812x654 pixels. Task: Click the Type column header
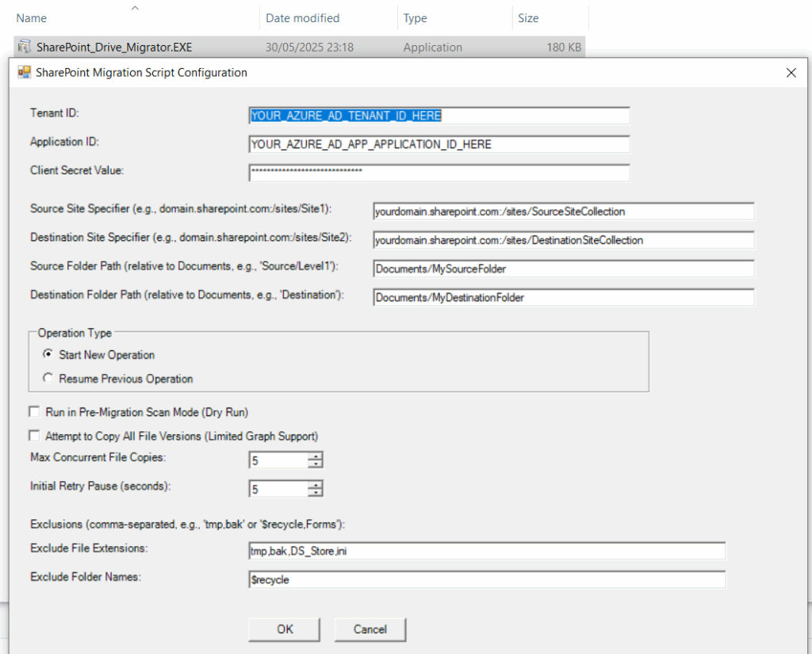click(x=415, y=18)
